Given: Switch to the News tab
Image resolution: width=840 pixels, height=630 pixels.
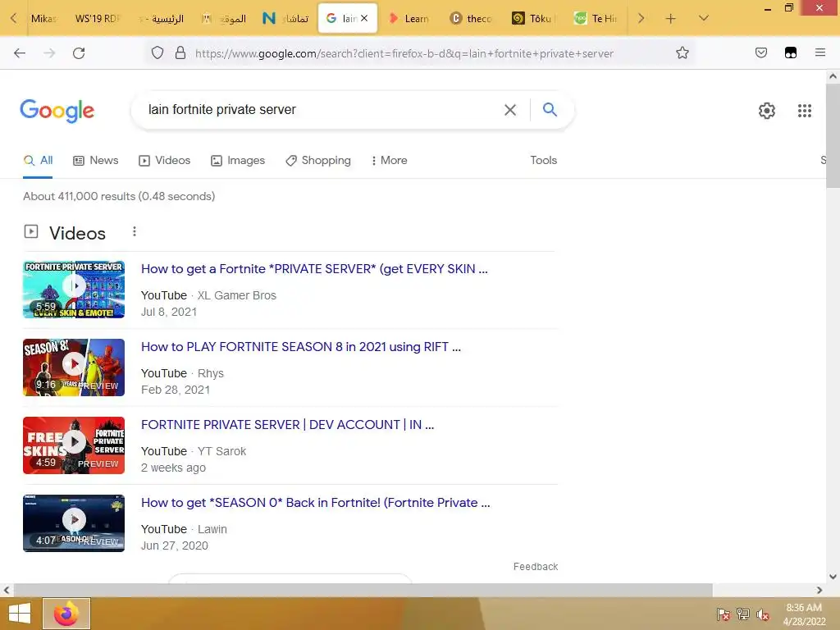Looking at the screenshot, I should pyautogui.click(x=96, y=160).
